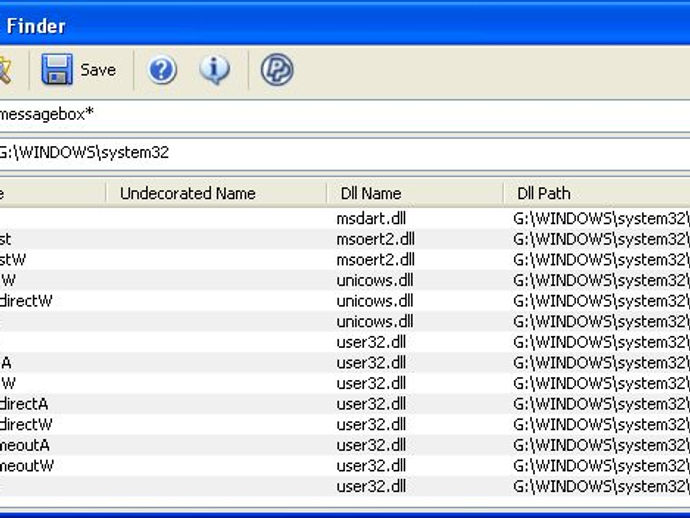
Task: Click the search field containing messagebox*
Action: tap(345, 115)
